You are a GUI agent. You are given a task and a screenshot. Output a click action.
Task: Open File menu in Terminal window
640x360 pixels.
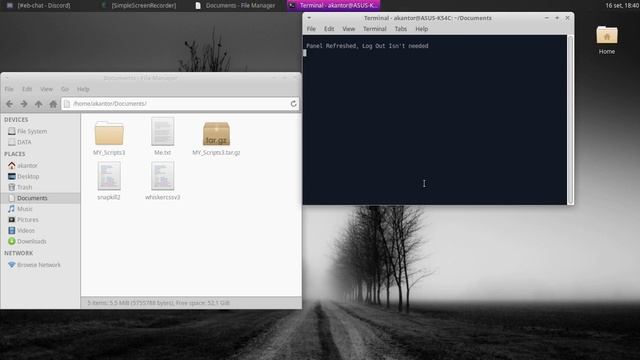311,29
